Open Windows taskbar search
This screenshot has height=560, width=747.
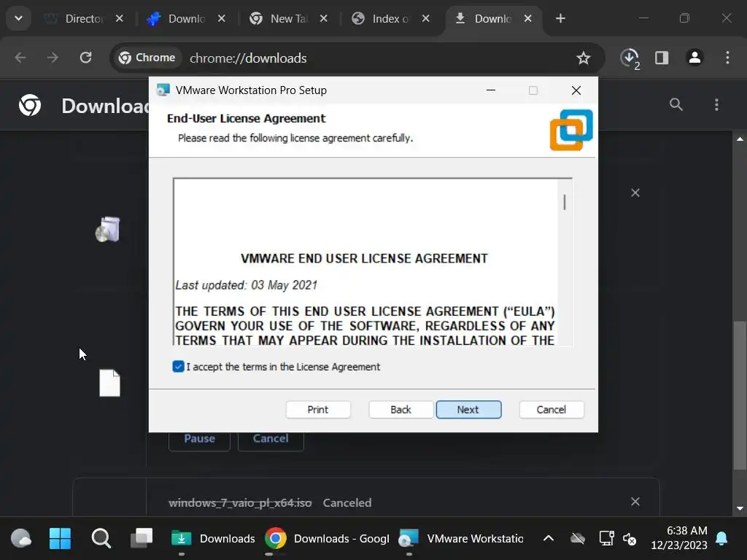click(101, 539)
